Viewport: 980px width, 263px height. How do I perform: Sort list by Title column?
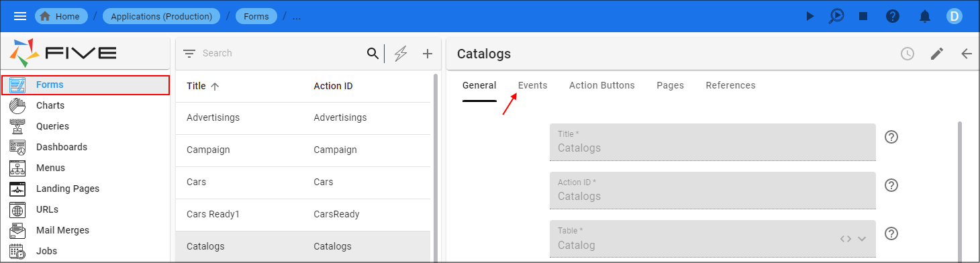203,86
